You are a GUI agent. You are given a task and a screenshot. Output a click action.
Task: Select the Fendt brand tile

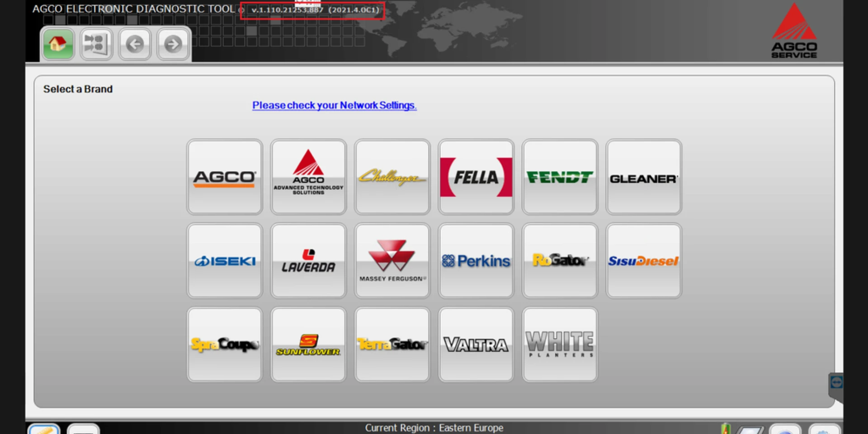[560, 177]
